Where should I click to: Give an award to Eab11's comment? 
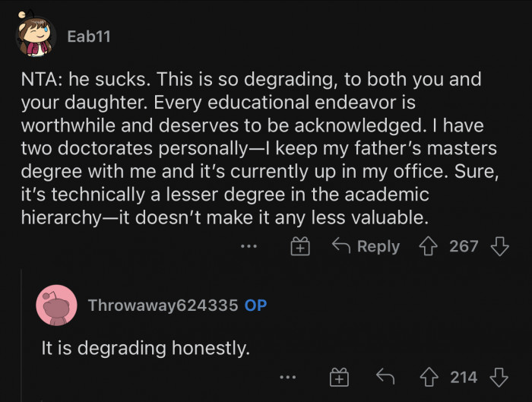(x=302, y=246)
